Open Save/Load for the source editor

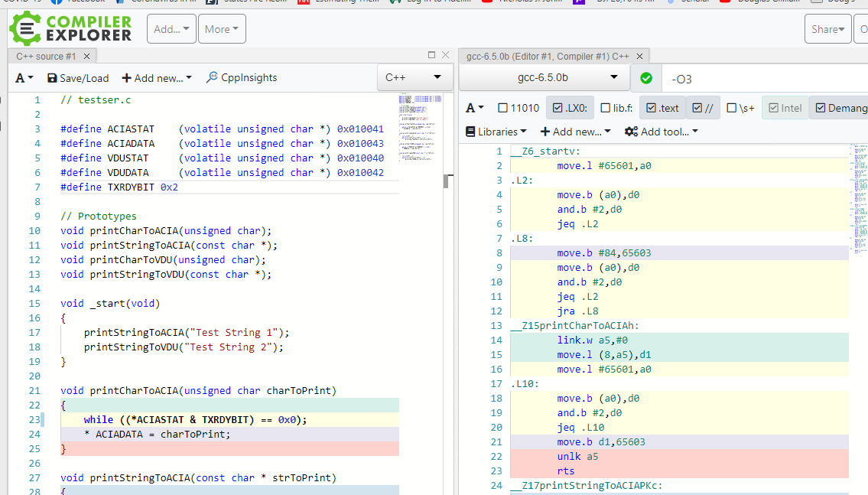tap(78, 78)
